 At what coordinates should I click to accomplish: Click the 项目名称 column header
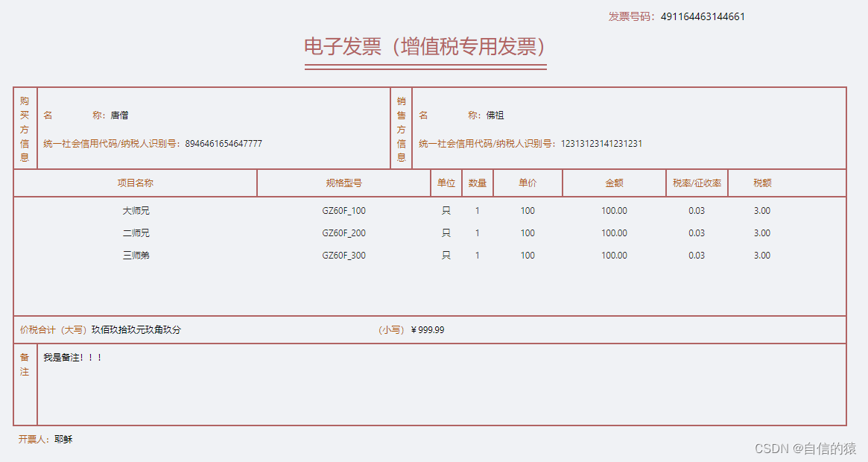point(135,183)
